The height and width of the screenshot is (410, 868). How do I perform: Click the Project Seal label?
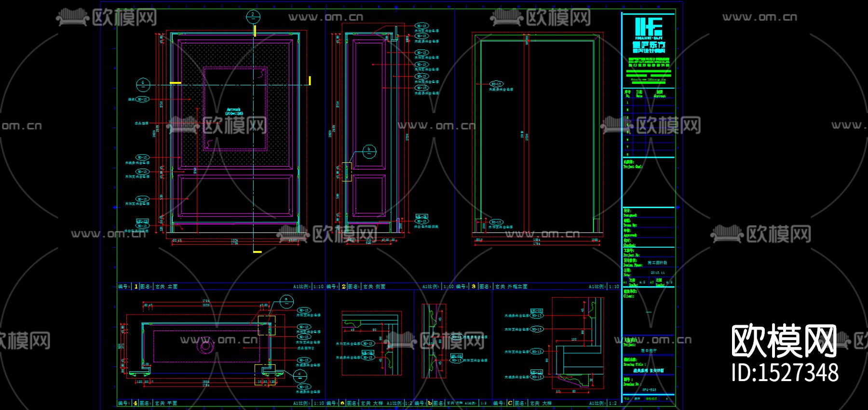click(x=633, y=167)
